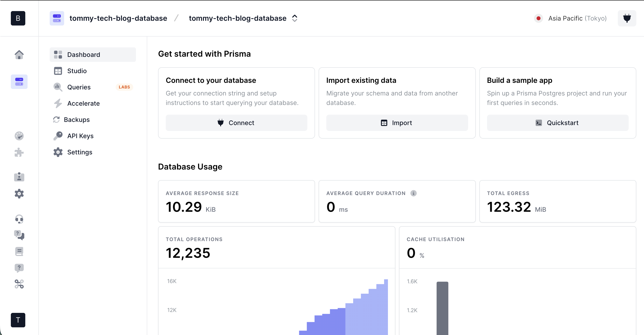Screen dimensions: 644x335
Task: Click the puzzle piece integrations icon
Action: [x=19, y=152]
